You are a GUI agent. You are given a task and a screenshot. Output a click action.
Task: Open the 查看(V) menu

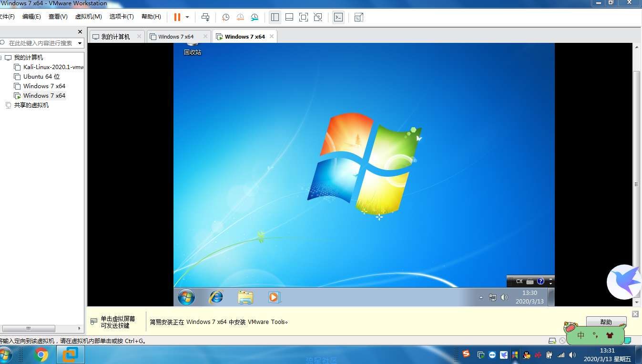point(58,17)
